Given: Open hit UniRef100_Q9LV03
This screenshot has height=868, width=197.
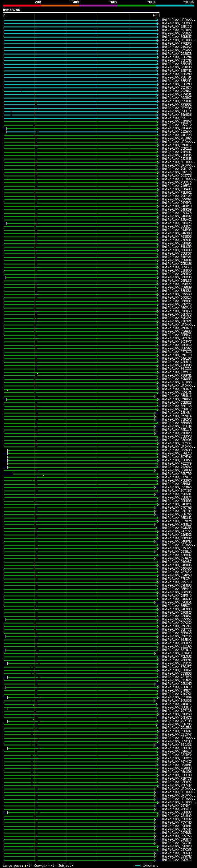Looking at the screenshot, I should 177,23.
